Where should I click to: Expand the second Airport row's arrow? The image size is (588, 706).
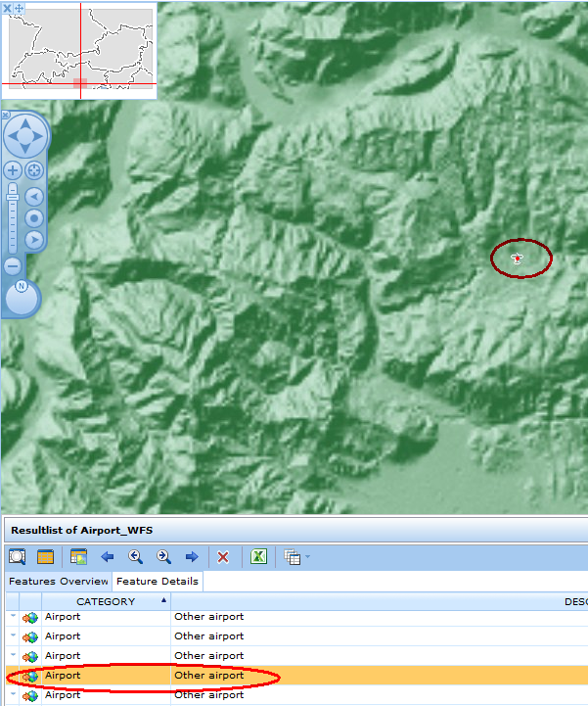[x=13, y=635]
